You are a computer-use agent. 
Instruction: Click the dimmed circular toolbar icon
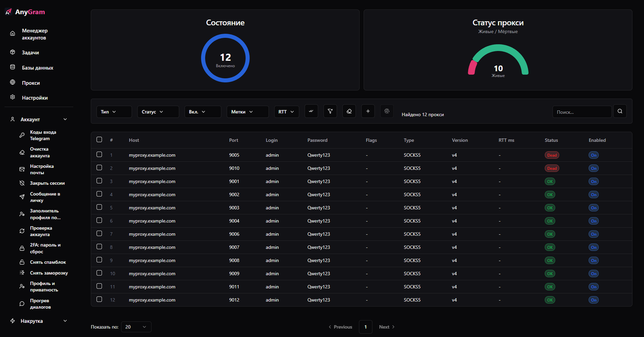[387, 111]
